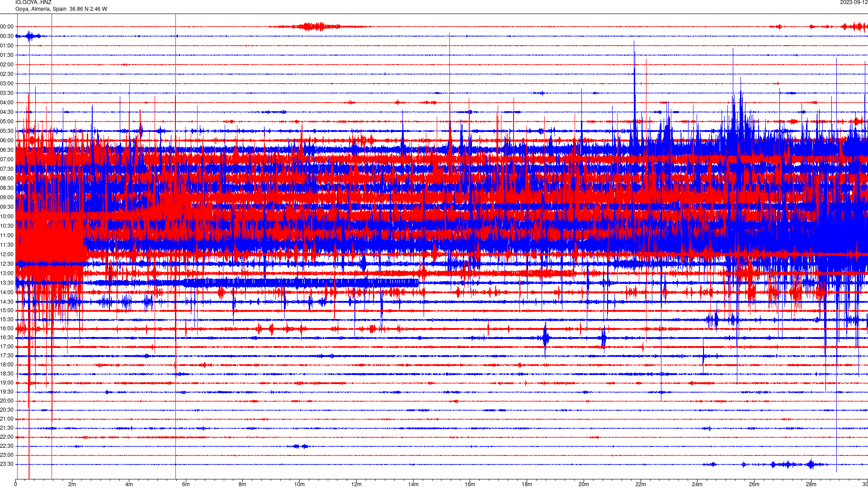Screen dimensions: 868x488
Task: Select the 12:00 time row label
Action: 7,254
